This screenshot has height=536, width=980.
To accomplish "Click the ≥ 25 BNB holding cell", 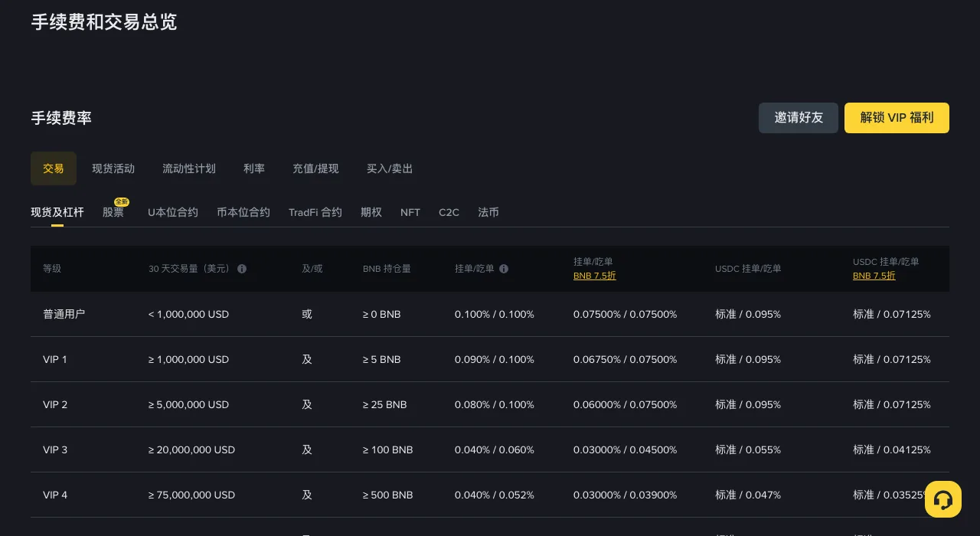I will 385,404.
